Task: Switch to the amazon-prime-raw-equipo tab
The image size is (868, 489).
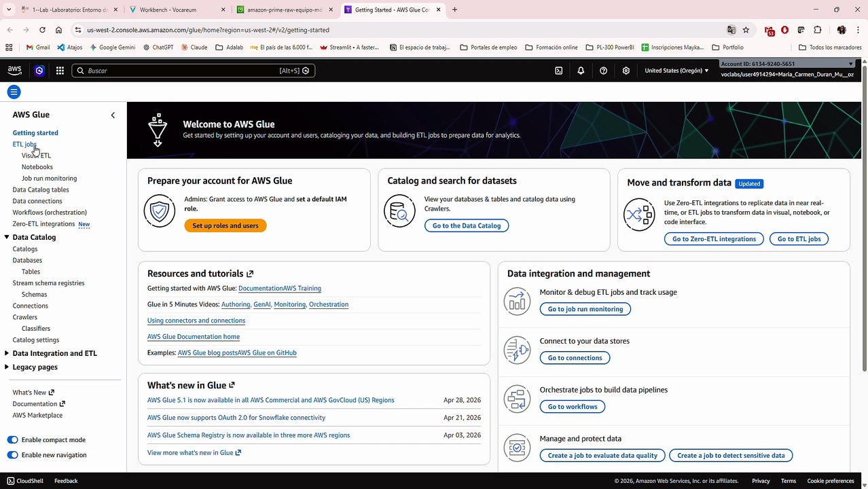Action: pyautogui.click(x=285, y=10)
